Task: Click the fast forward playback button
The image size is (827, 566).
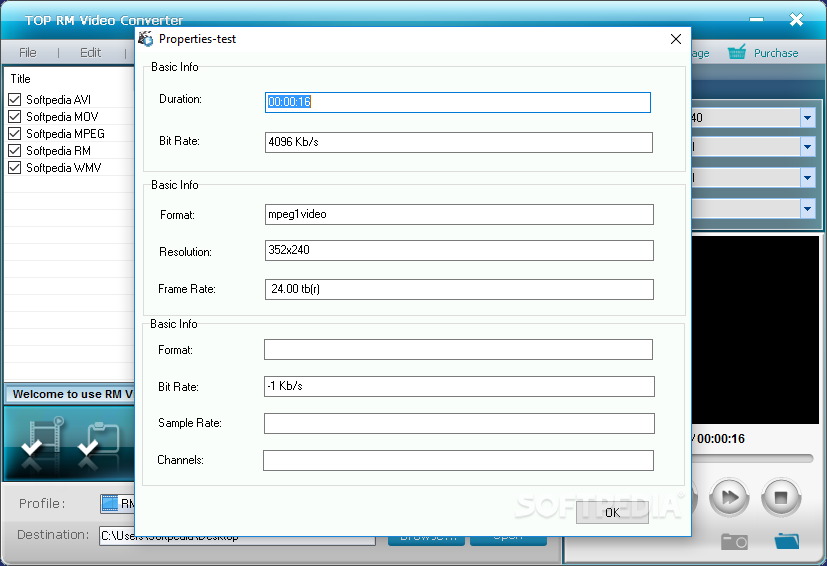Action: point(729,497)
